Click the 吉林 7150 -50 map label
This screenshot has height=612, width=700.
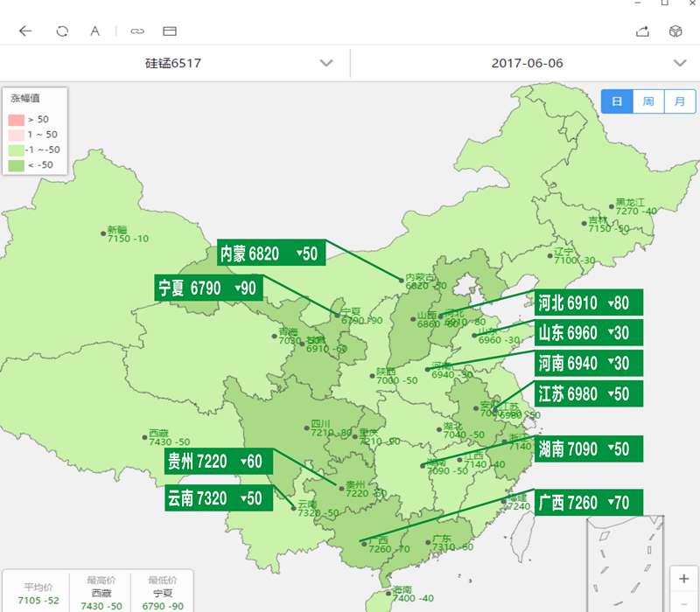[608, 225]
